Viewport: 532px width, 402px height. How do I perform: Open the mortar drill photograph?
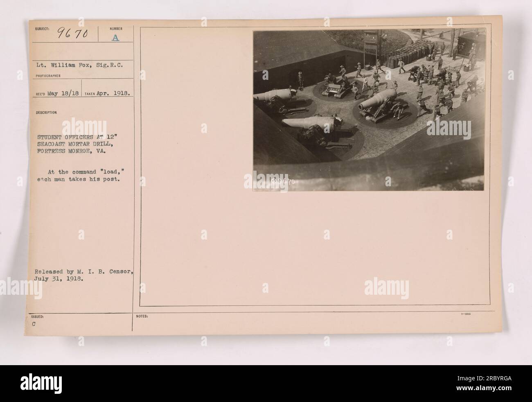click(x=369, y=110)
